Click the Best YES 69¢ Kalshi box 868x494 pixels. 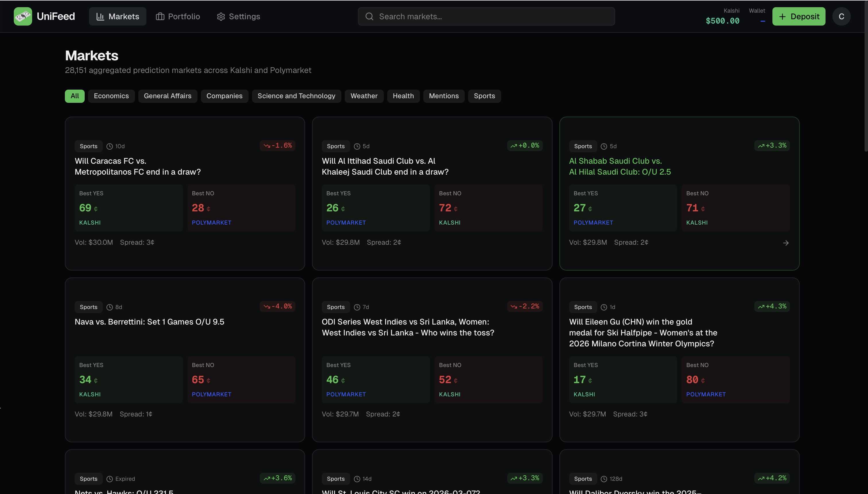(129, 208)
